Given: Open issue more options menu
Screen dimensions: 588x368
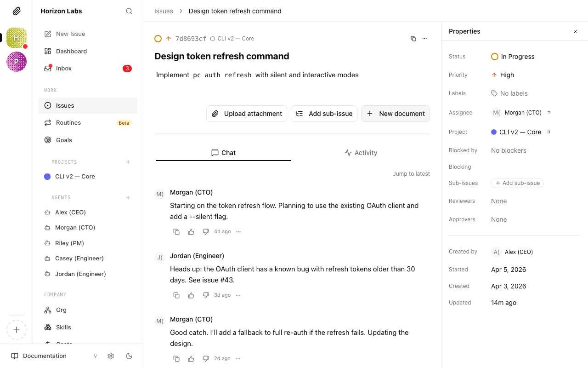Looking at the screenshot, I should pos(424,39).
